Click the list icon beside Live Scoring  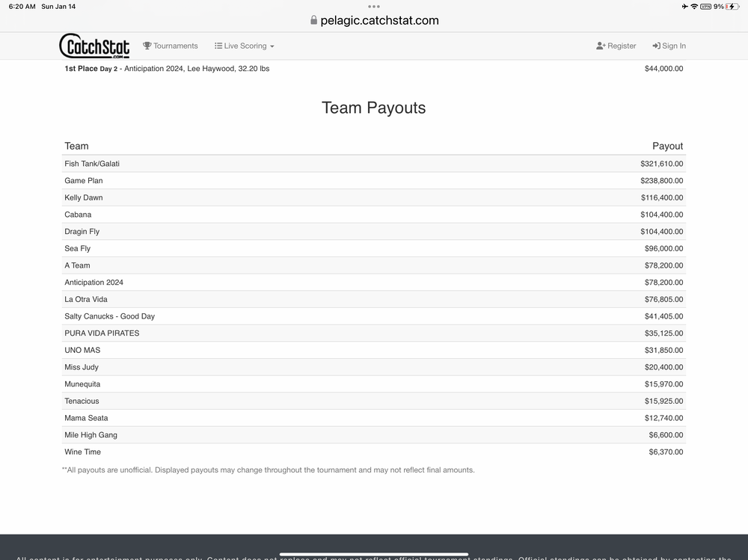click(218, 46)
